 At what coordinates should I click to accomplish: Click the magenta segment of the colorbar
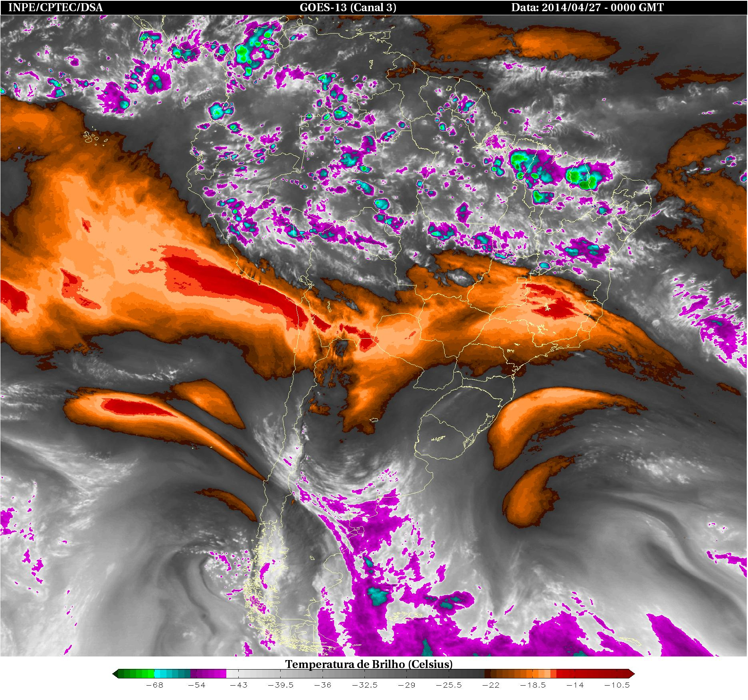click(208, 674)
